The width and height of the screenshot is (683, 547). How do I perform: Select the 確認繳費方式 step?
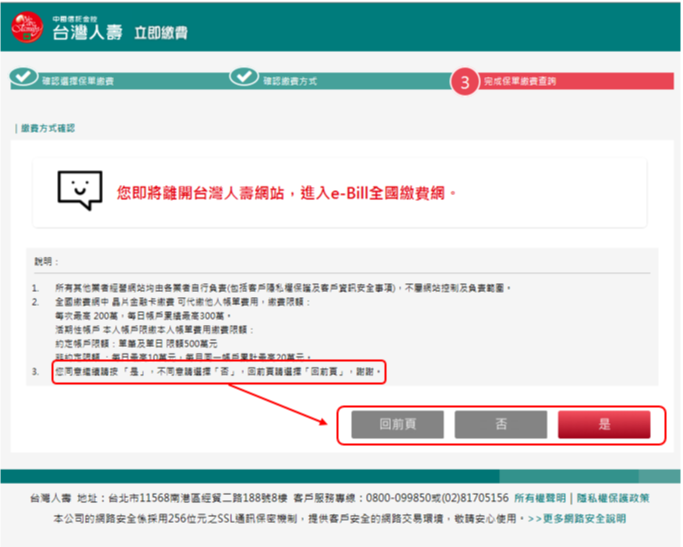[290, 81]
